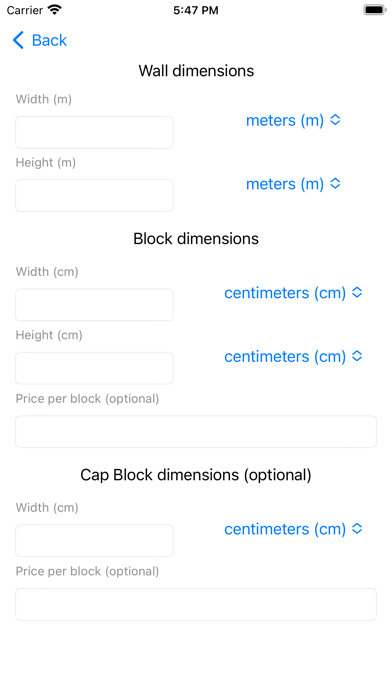Tap the battery status icon
The height and width of the screenshot is (696, 392).
(375, 10)
